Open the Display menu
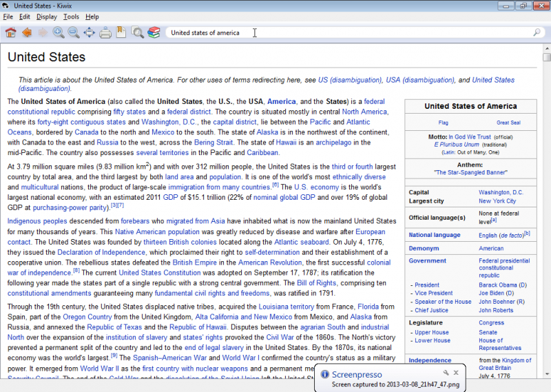 click(x=46, y=17)
